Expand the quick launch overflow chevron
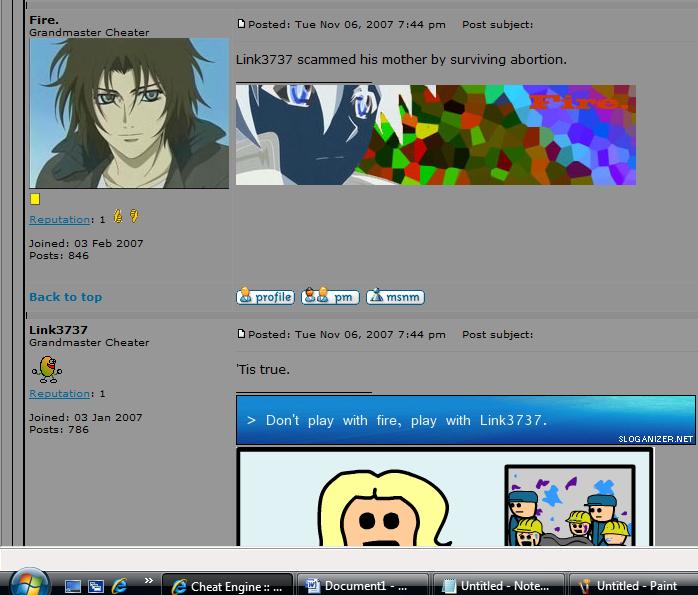 pos(149,580)
